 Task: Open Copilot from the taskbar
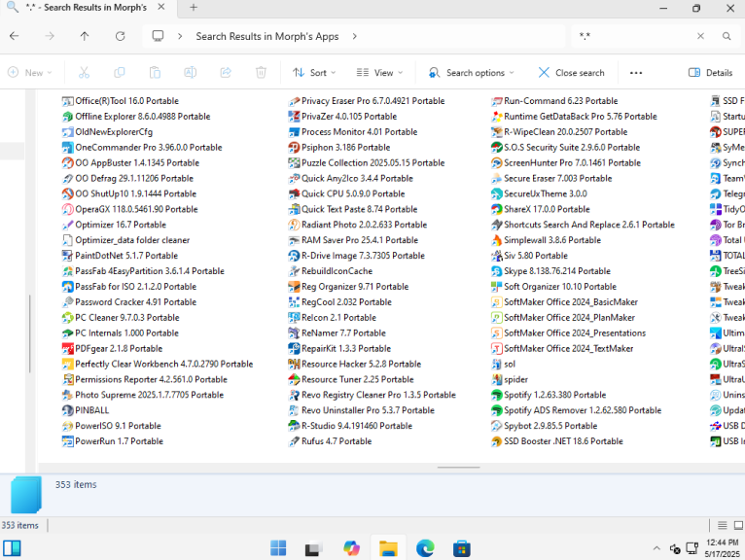tap(352, 548)
